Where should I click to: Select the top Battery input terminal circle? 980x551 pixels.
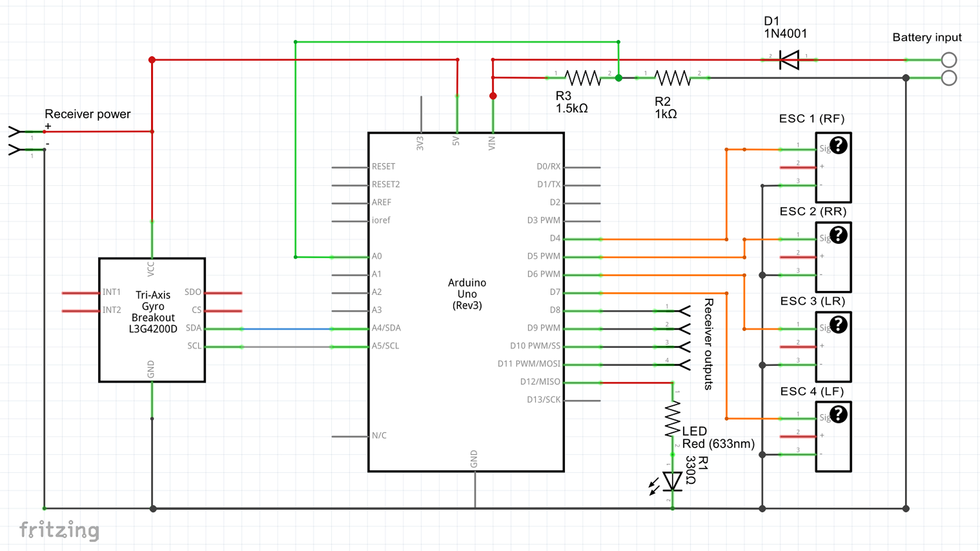pos(949,60)
